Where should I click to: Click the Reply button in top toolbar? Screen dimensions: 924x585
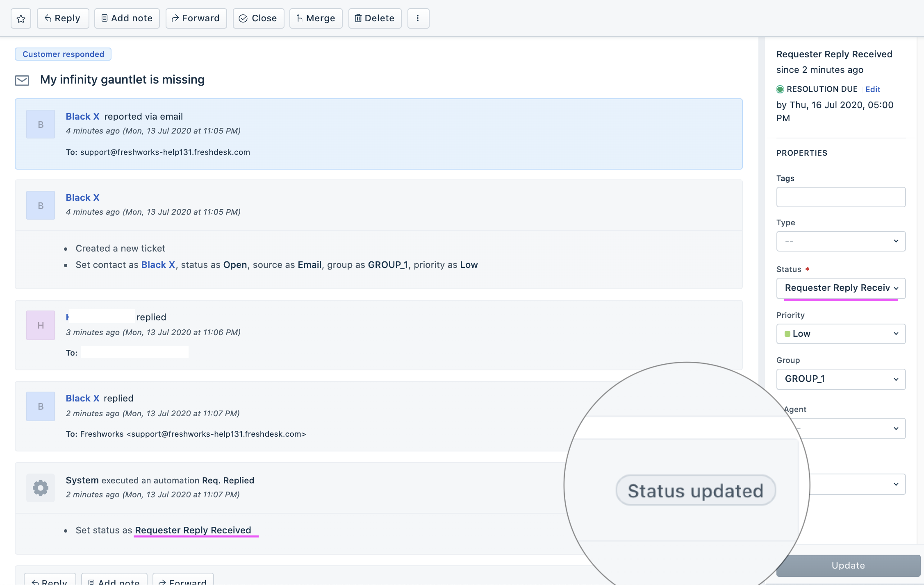click(x=63, y=18)
